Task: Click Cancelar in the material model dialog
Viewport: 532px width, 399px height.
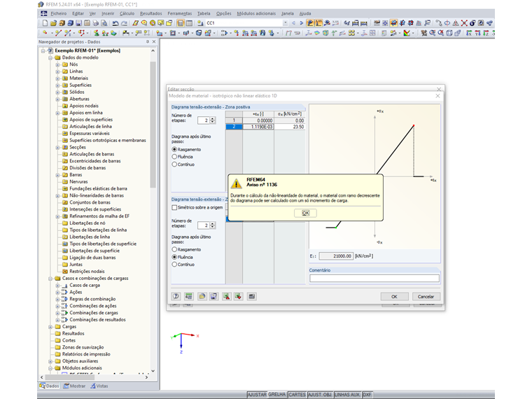Action: [426, 297]
